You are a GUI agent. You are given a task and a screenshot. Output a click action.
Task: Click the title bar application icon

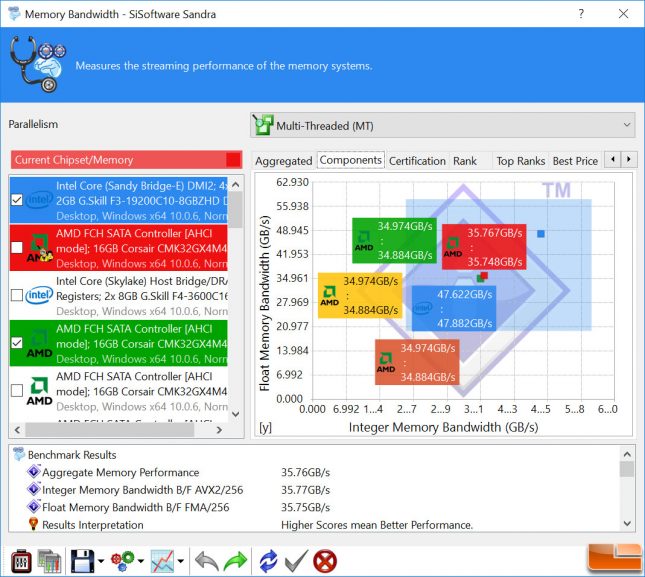click(14, 13)
